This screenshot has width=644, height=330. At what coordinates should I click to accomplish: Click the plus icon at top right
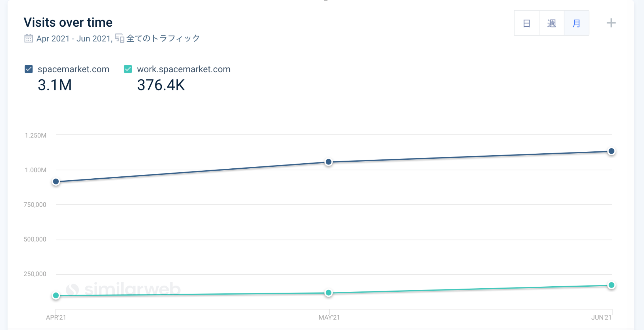coord(611,23)
